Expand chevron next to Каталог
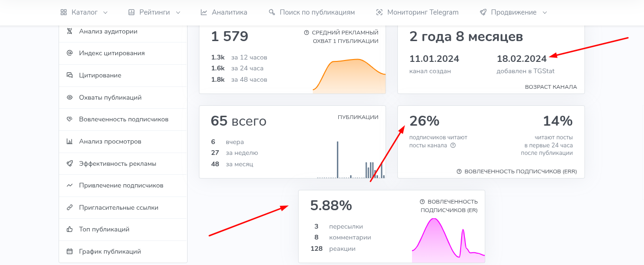This screenshot has width=644, height=265. [105, 13]
